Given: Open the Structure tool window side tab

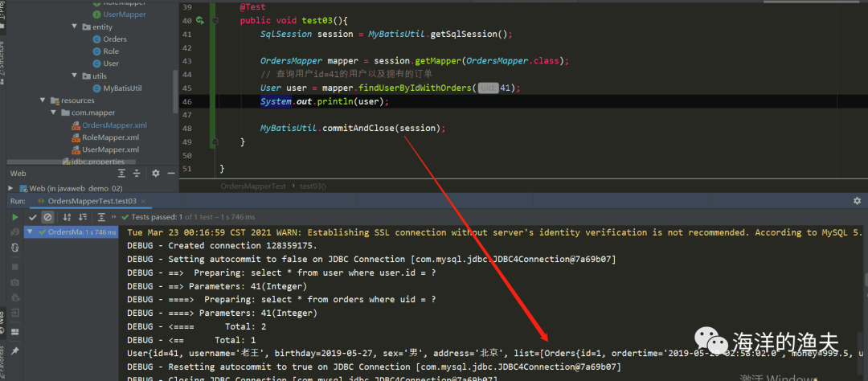Looking at the screenshot, I should (2, 62).
